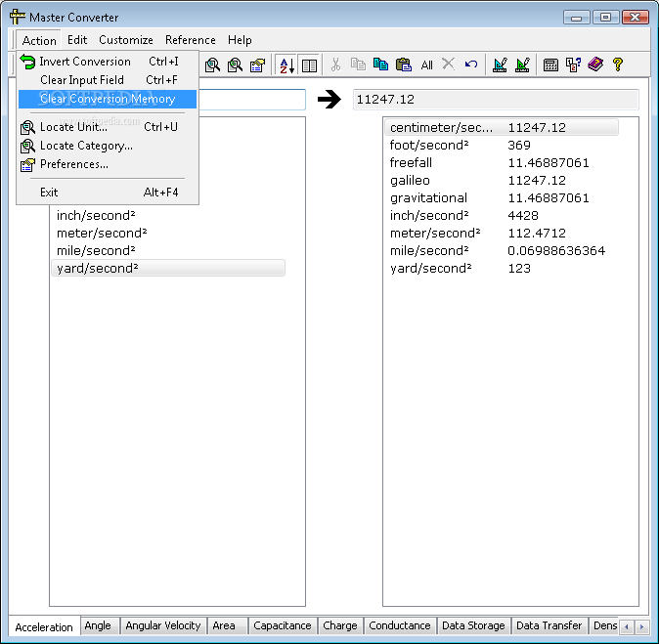659x644 pixels.
Task: Click the numbered reference question icon
Action: click(x=573, y=64)
